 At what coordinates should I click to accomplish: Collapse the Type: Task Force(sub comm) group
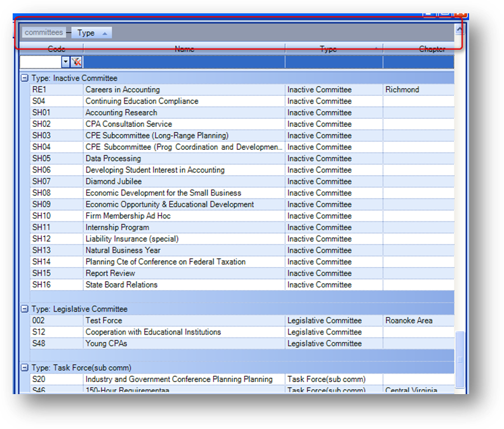tap(24, 367)
